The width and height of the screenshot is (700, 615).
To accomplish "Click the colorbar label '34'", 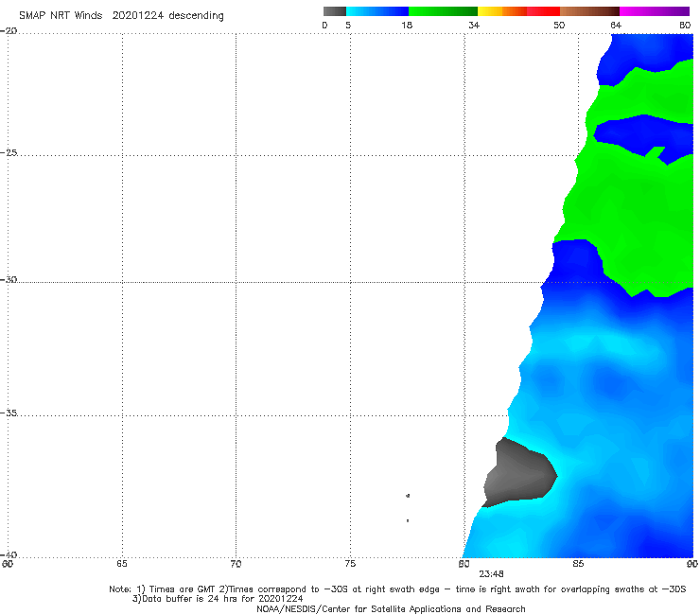I will coord(474,25).
